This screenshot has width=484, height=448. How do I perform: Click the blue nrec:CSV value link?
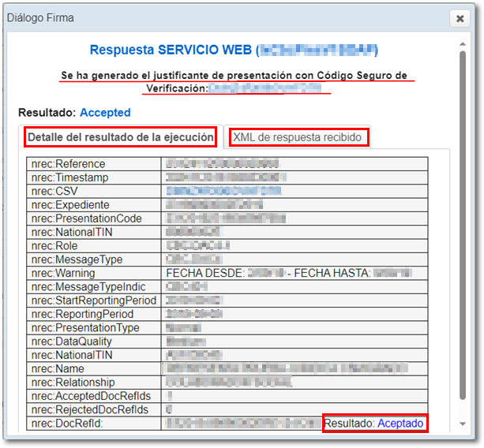point(223,191)
